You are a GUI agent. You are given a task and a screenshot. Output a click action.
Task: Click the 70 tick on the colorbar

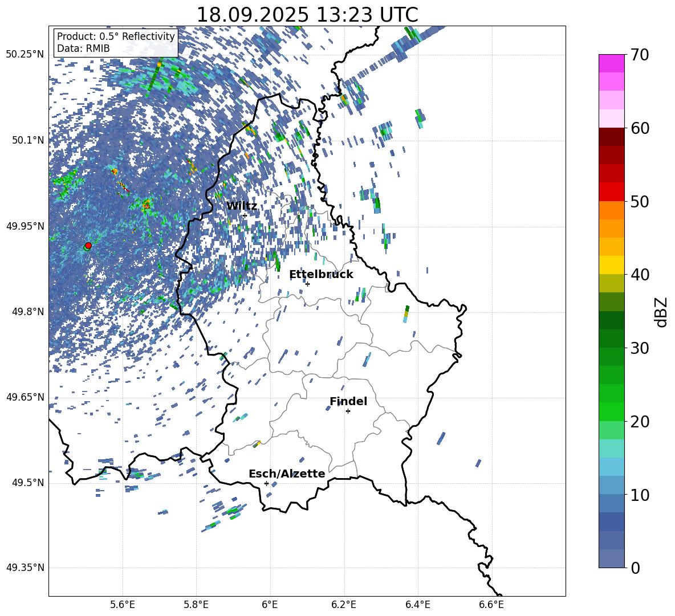[640, 55]
